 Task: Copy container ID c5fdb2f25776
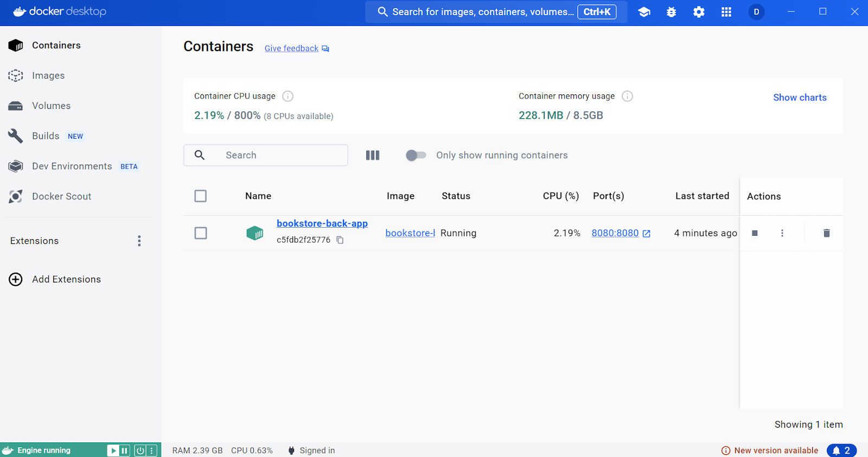[340, 240]
